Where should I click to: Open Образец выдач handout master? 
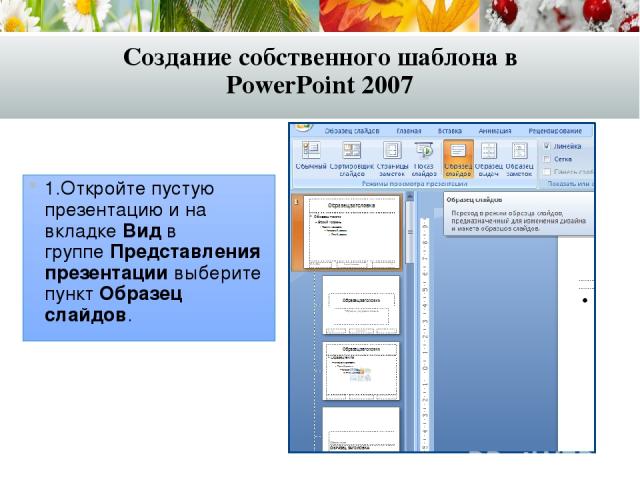point(489,158)
